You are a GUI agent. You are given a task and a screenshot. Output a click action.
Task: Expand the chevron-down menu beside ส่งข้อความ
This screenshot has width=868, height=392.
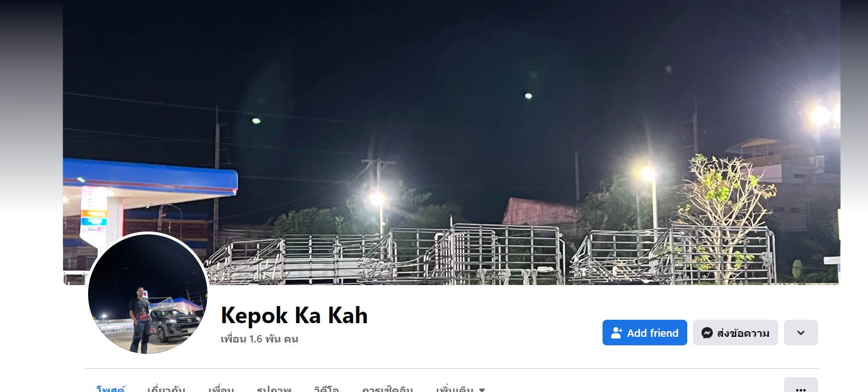801,333
